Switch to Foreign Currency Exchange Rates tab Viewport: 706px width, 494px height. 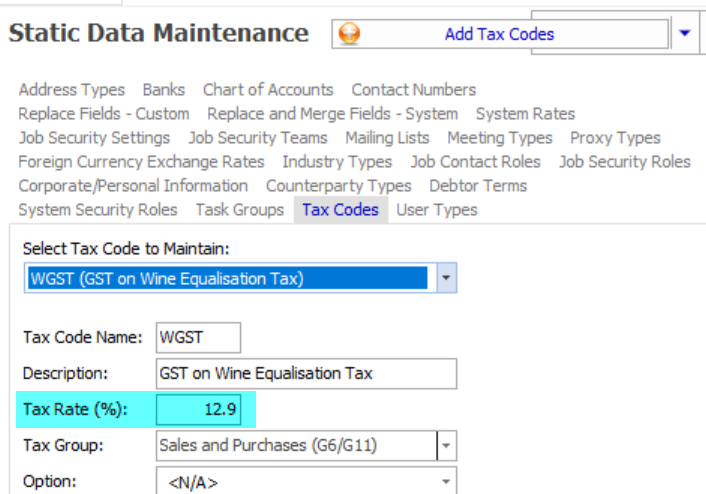point(142,162)
